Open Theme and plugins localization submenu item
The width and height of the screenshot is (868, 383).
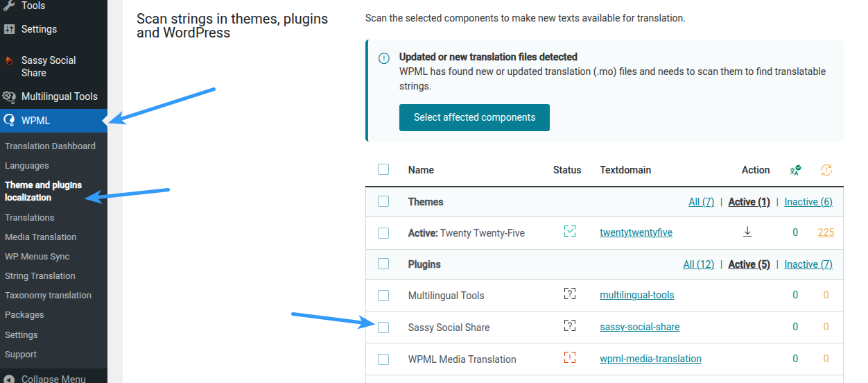coord(44,191)
